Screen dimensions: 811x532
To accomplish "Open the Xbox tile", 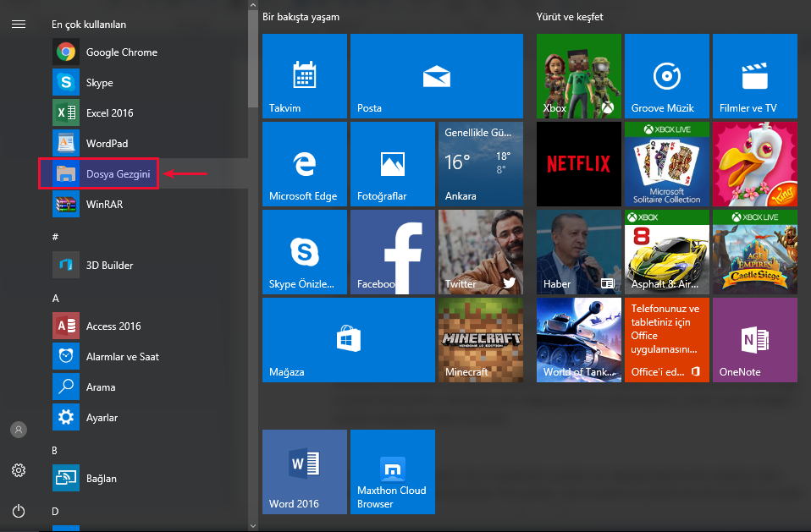I will 579,76.
